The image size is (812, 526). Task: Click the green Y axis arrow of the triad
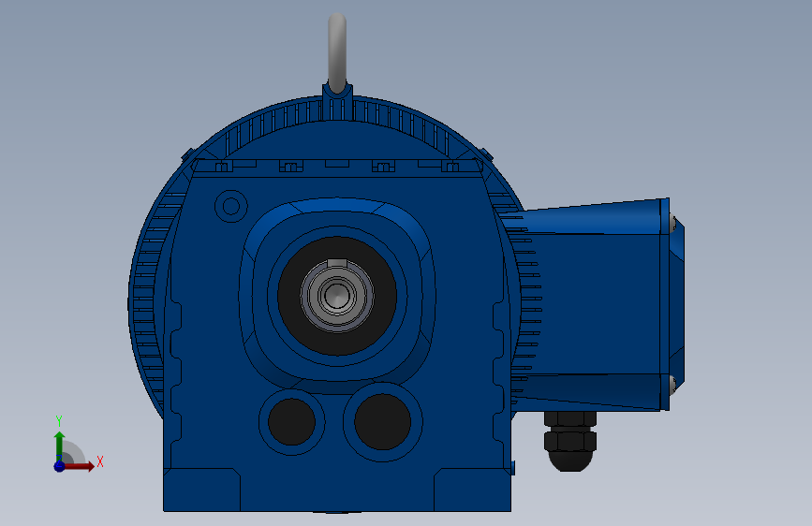point(60,446)
